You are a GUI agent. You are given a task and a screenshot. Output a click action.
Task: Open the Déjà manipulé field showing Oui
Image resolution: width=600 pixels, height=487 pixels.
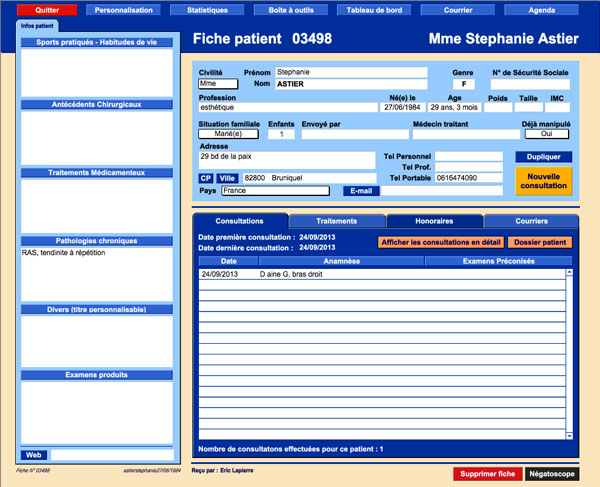(x=546, y=134)
